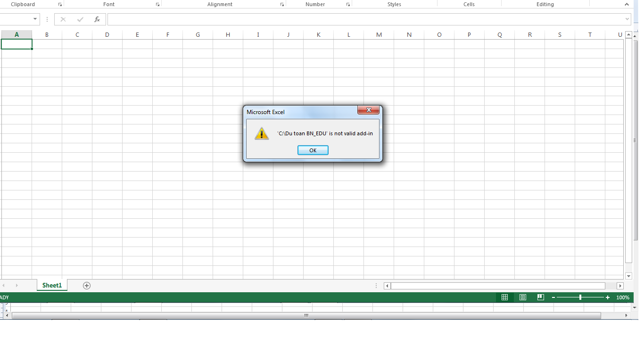This screenshot has height=362, width=644.
Task: Add a new sheet with plus icon
Action: 87,286
